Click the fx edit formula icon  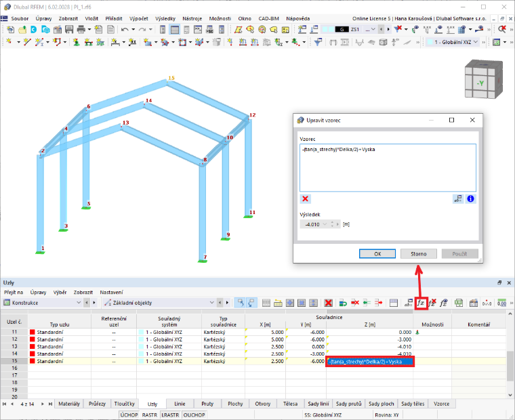pyautogui.click(x=421, y=303)
